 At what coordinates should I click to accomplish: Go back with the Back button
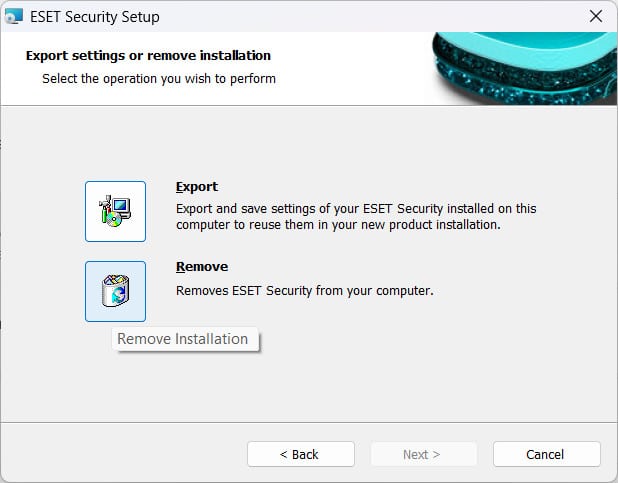(301, 454)
